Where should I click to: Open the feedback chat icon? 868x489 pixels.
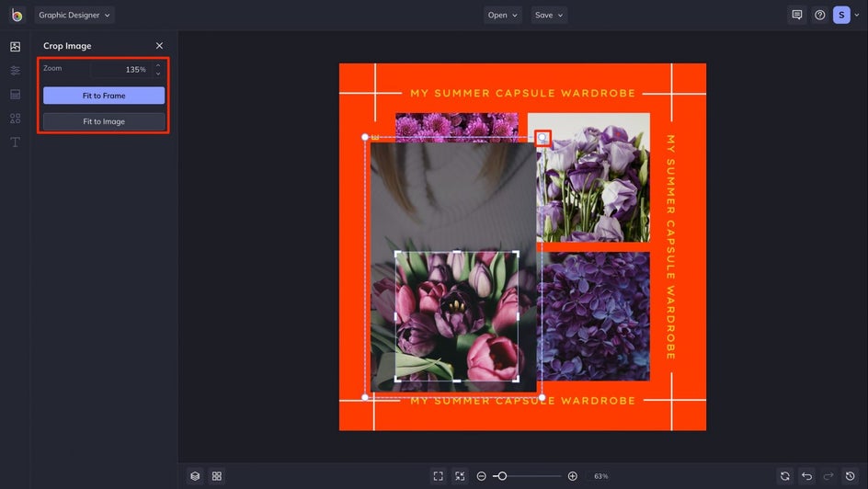pyautogui.click(x=796, y=15)
